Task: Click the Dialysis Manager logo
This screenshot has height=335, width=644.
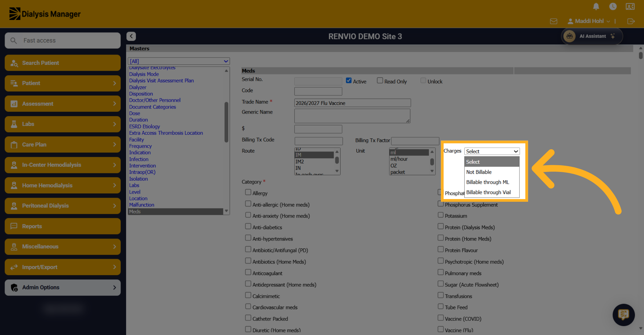Action: click(x=45, y=14)
